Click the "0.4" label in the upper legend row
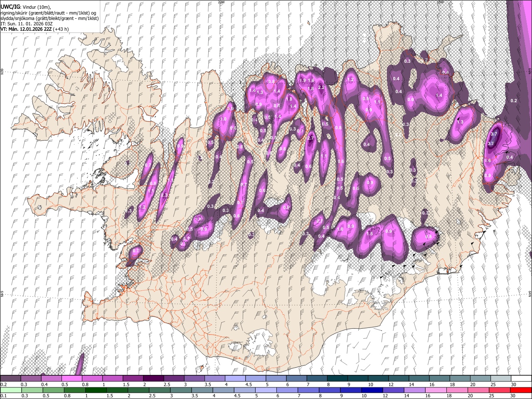This screenshot has height=399, width=532. click(44, 384)
